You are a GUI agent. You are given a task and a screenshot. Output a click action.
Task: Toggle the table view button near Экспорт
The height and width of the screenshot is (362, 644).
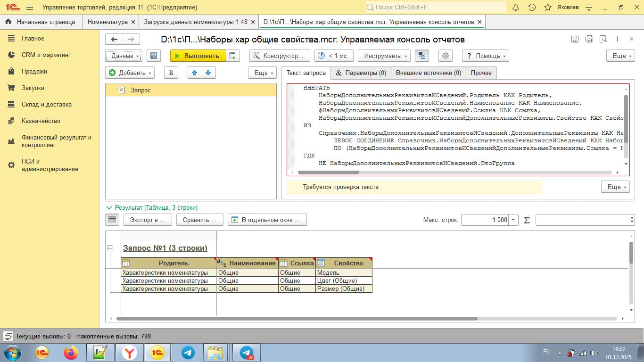click(112, 220)
